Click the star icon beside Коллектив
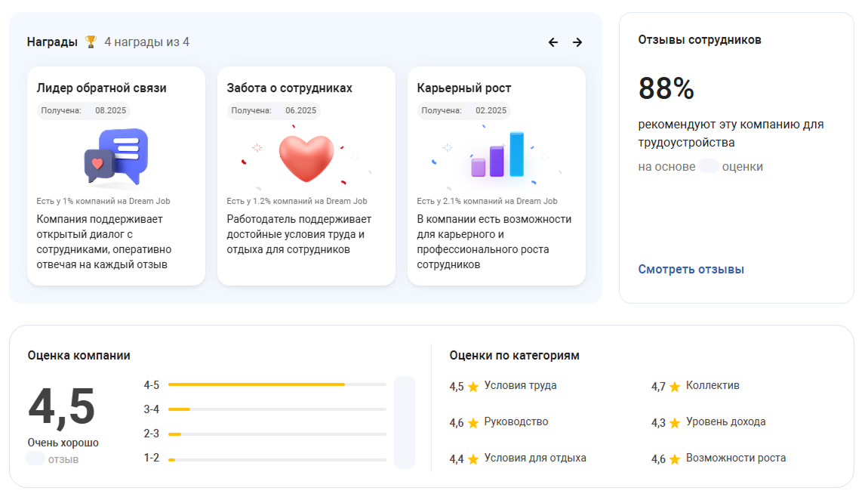Image resolution: width=868 pixels, height=500 pixels. [675, 387]
